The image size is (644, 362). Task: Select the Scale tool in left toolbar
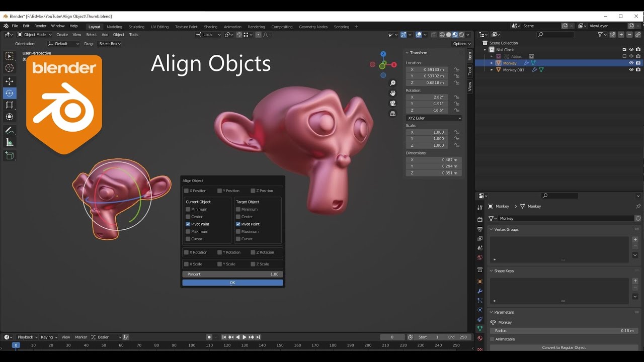[x=10, y=105]
